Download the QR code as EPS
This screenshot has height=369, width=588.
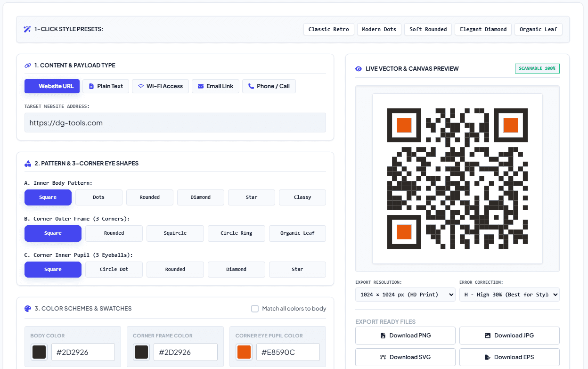pyautogui.click(x=509, y=357)
